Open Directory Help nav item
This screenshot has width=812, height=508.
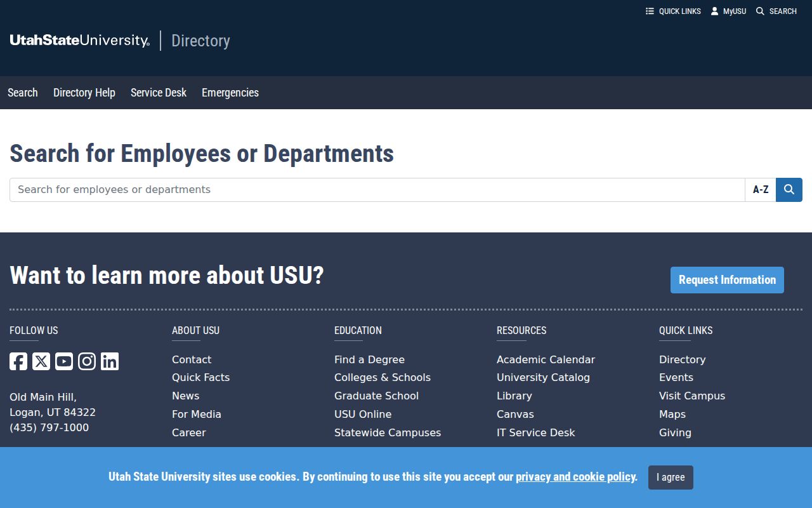[x=84, y=93]
